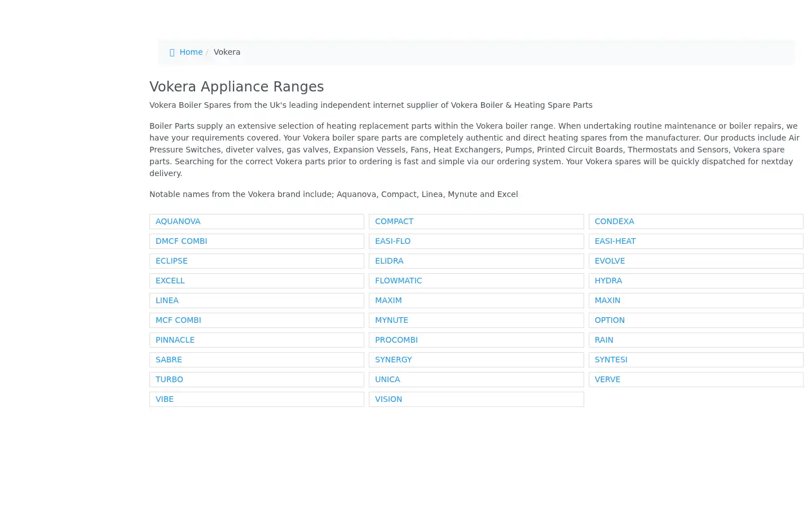The height and width of the screenshot is (508, 812).
Task: Open the COMPACT appliance range
Action: [476, 221]
